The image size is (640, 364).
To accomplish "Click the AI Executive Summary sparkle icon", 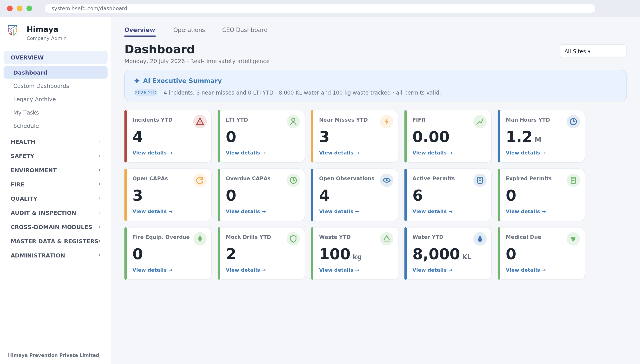I will tap(137, 81).
